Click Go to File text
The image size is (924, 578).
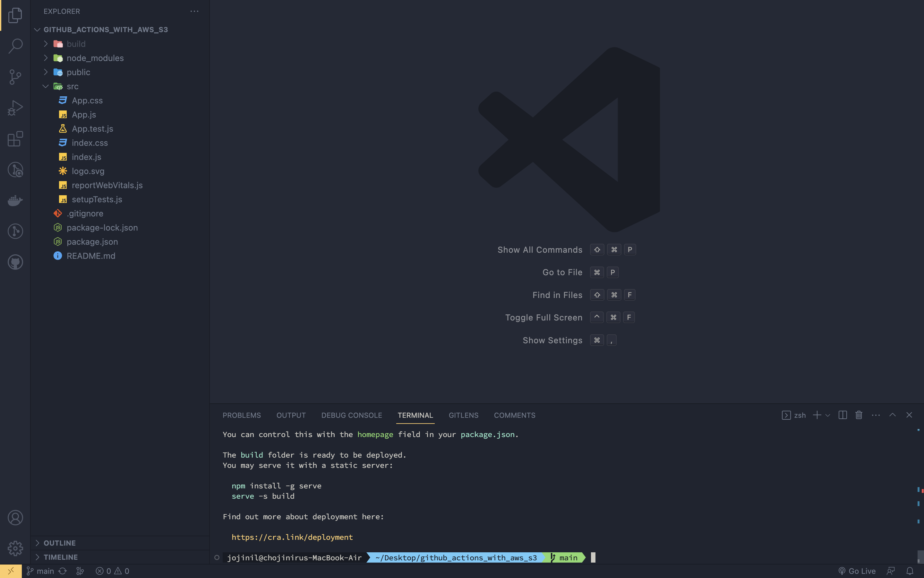click(x=562, y=273)
